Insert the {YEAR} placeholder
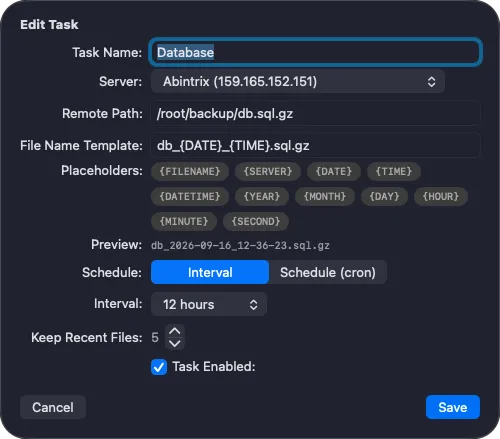 coord(262,197)
